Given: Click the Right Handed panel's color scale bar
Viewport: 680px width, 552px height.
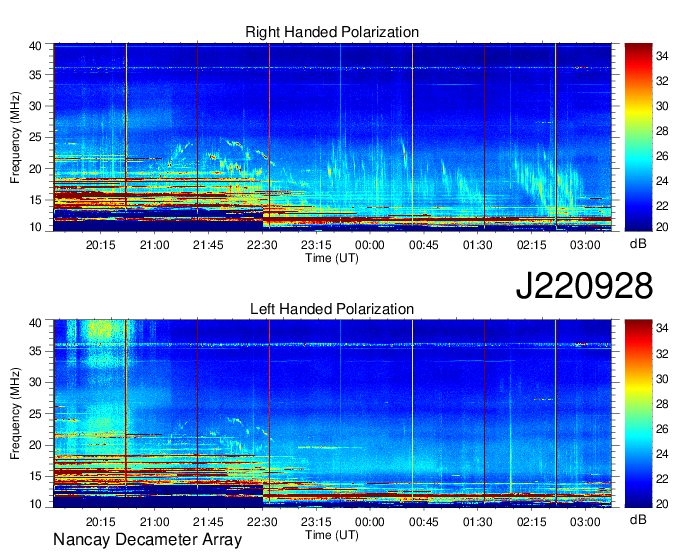Looking at the screenshot, I should pyautogui.click(x=638, y=137).
